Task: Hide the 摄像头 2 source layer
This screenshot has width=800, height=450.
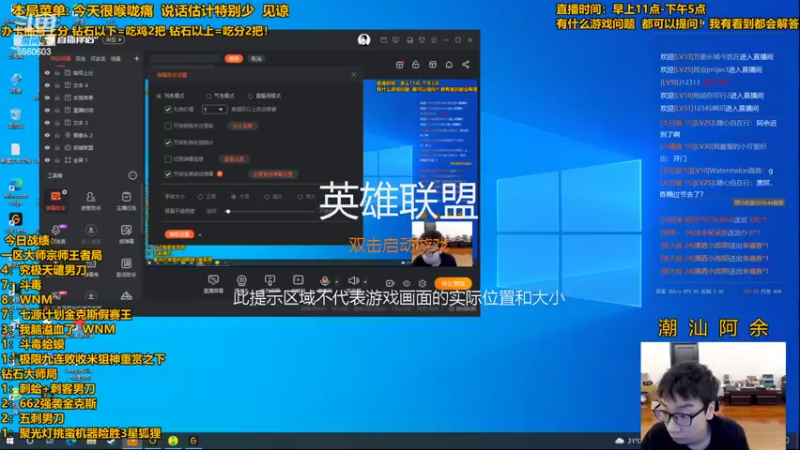Action: tap(47, 135)
